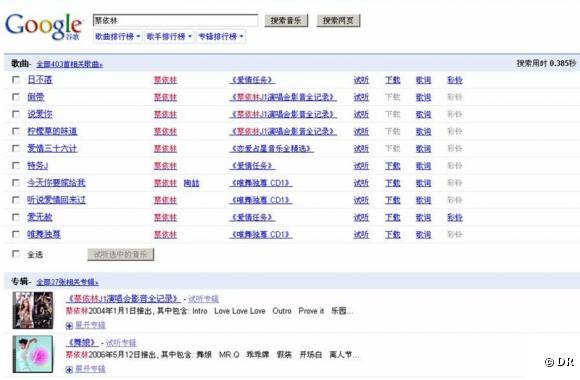Open the song title 今天你要嫁给我
Image resolution: width=580 pixels, height=380 pixels.
pos(56,183)
